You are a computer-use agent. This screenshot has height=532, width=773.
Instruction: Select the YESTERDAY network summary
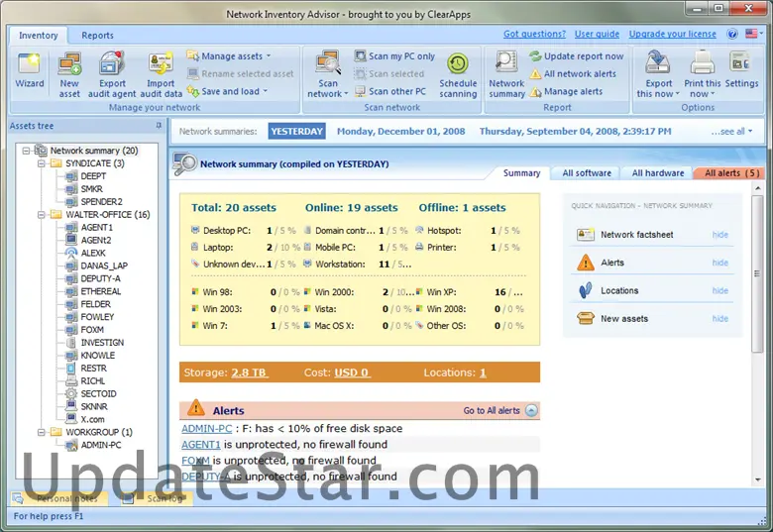coord(296,132)
